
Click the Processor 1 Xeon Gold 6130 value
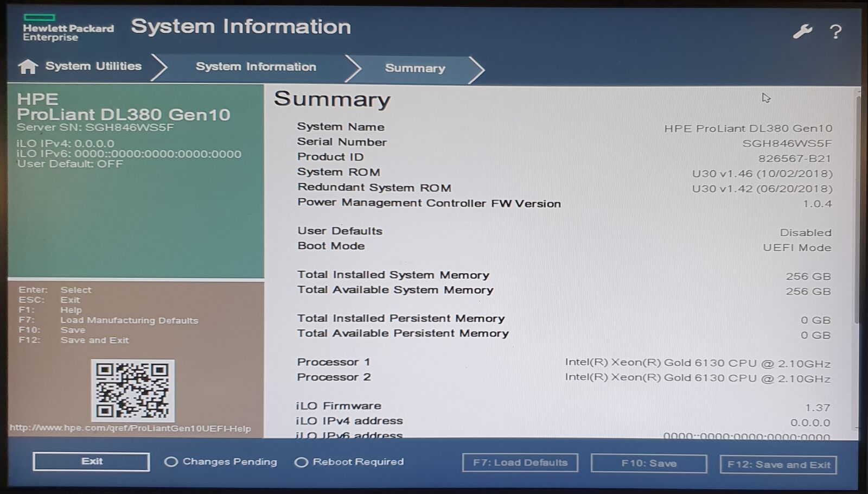point(698,363)
